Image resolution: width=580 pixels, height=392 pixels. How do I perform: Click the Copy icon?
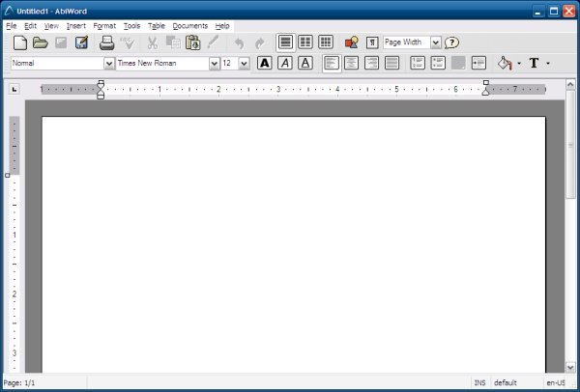pyautogui.click(x=173, y=42)
